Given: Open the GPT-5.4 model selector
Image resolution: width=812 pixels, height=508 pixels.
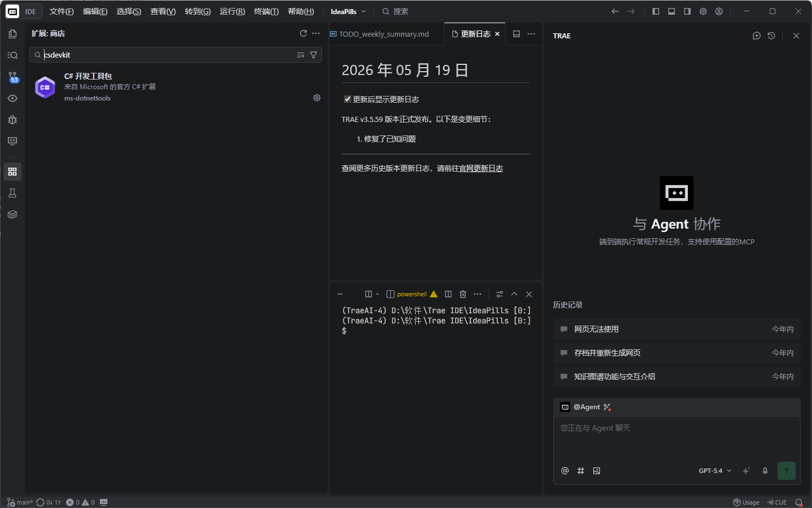Looking at the screenshot, I should [x=715, y=471].
